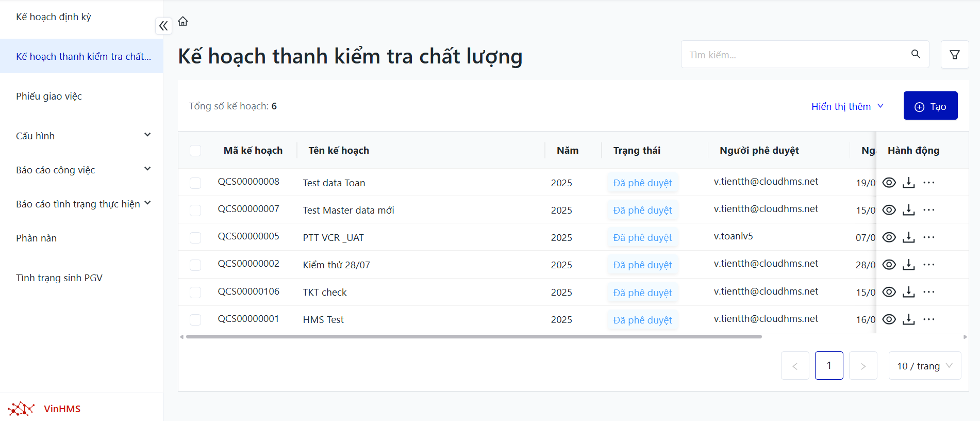The image size is (980, 421).
Task: Focus the Tìm kiếm search field
Action: 794,55
